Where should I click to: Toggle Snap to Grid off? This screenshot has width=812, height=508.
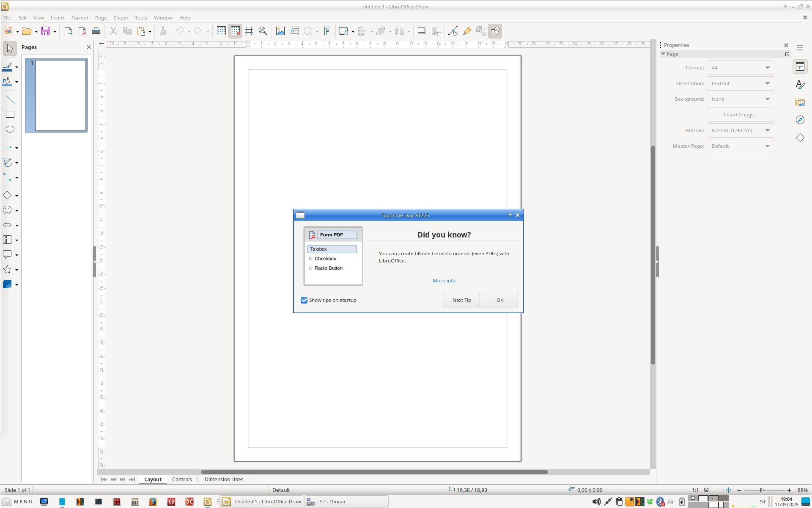[235, 31]
